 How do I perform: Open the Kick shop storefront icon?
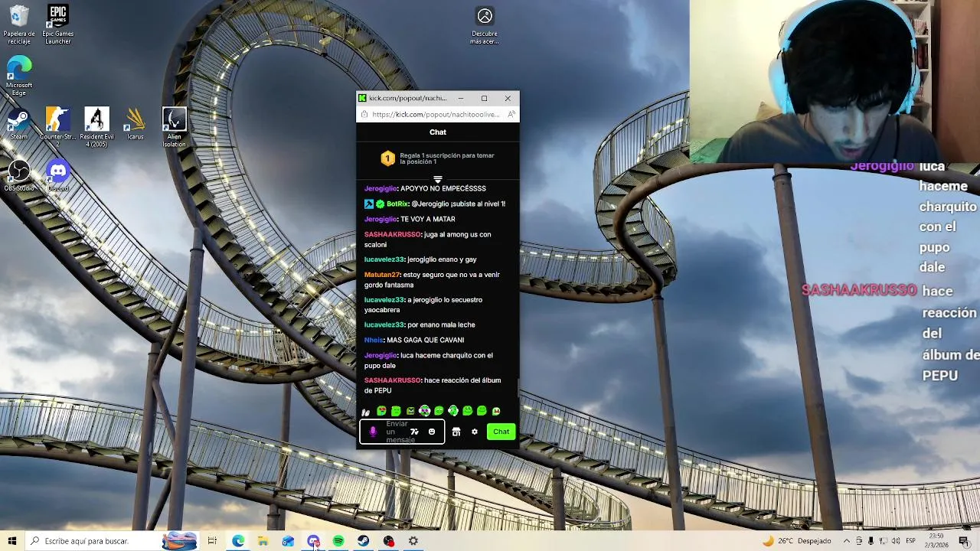click(x=456, y=432)
